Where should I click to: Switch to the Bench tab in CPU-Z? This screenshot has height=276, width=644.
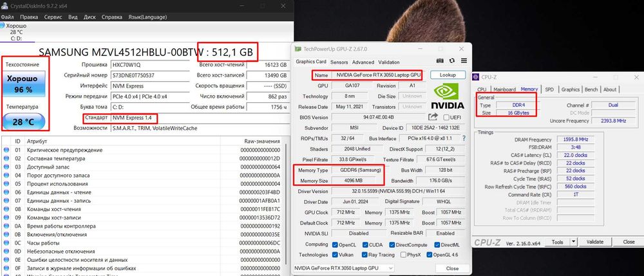coord(591,89)
